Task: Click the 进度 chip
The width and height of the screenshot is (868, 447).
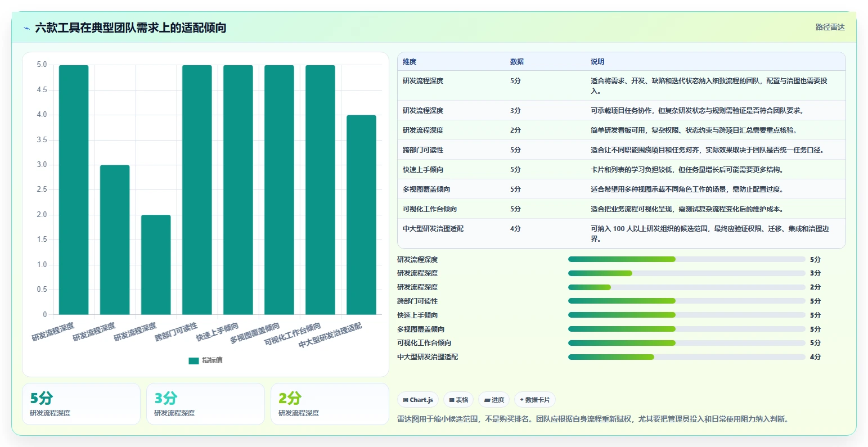Action: click(x=494, y=400)
